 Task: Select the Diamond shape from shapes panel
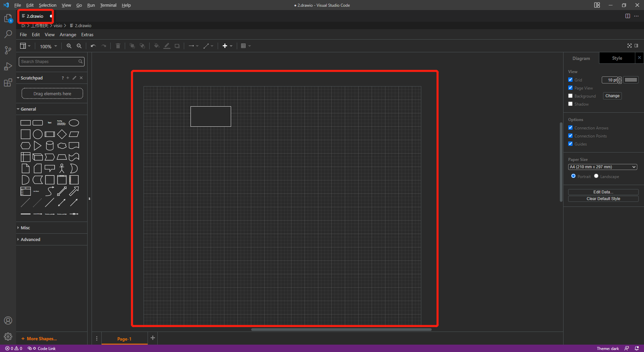click(x=62, y=134)
